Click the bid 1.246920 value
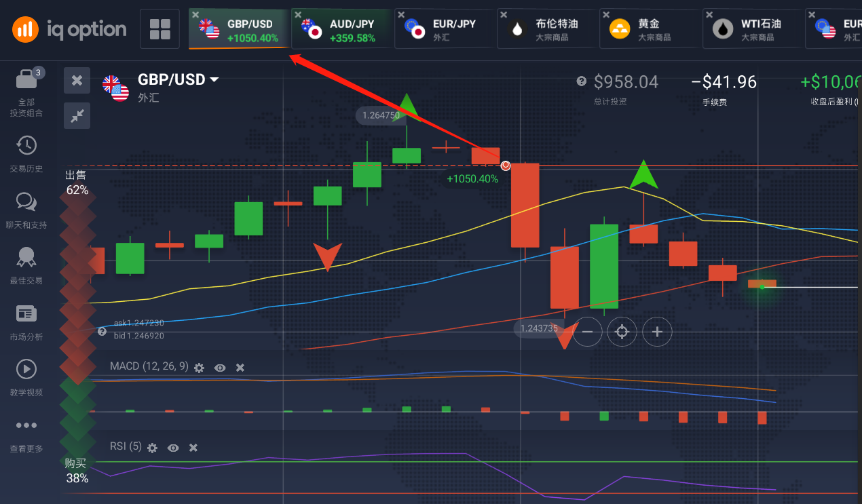 [x=138, y=335]
